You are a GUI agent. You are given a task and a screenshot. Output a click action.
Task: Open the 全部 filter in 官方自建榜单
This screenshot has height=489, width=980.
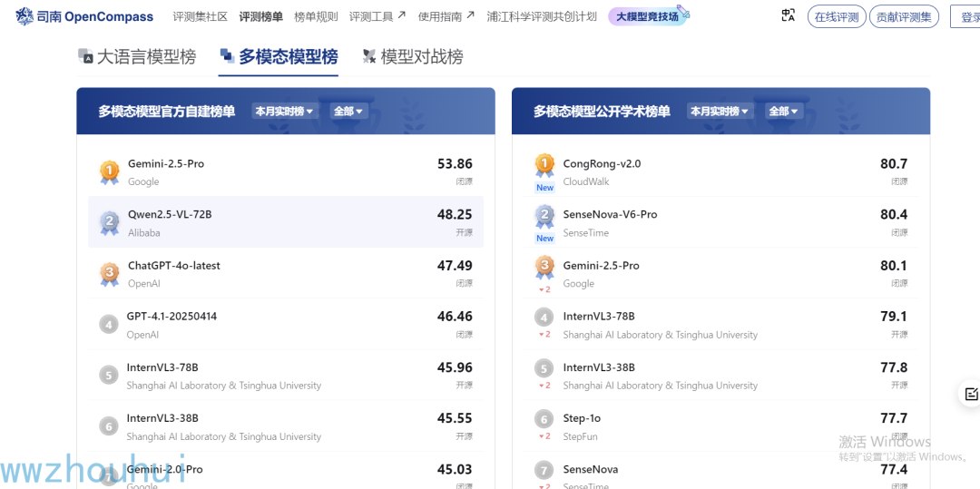click(x=348, y=112)
